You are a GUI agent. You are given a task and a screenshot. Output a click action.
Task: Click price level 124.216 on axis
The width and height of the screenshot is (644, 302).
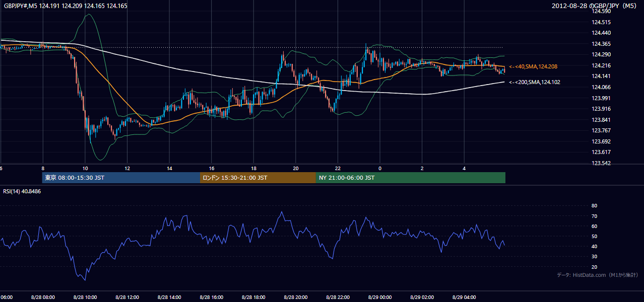[x=601, y=65]
